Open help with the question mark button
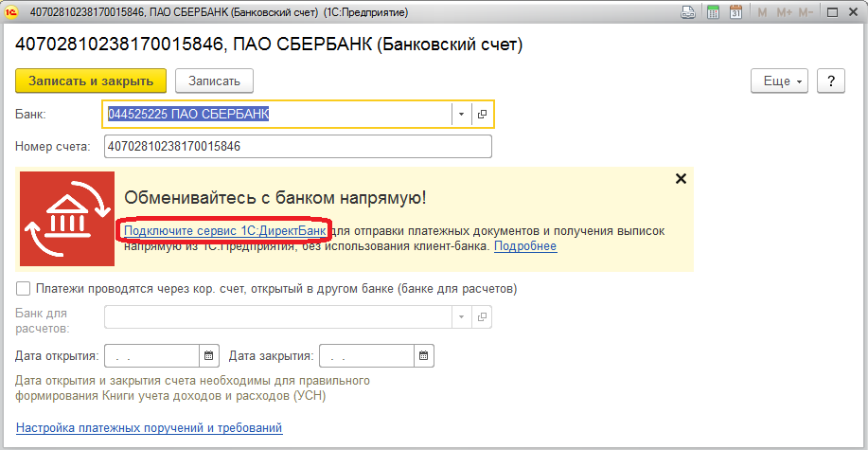This screenshot has width=868, height=450. pyautogui.click(x=830, y=81)
